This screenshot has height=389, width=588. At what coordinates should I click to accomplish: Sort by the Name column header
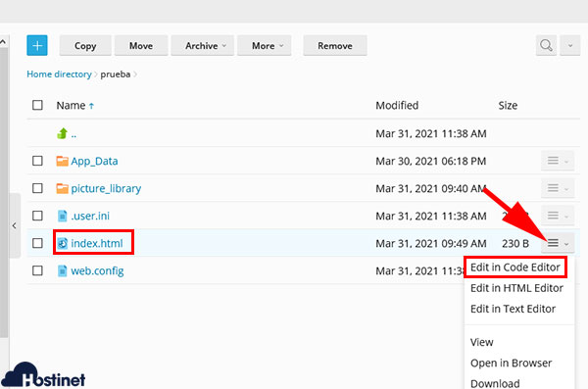pos(71,106)
